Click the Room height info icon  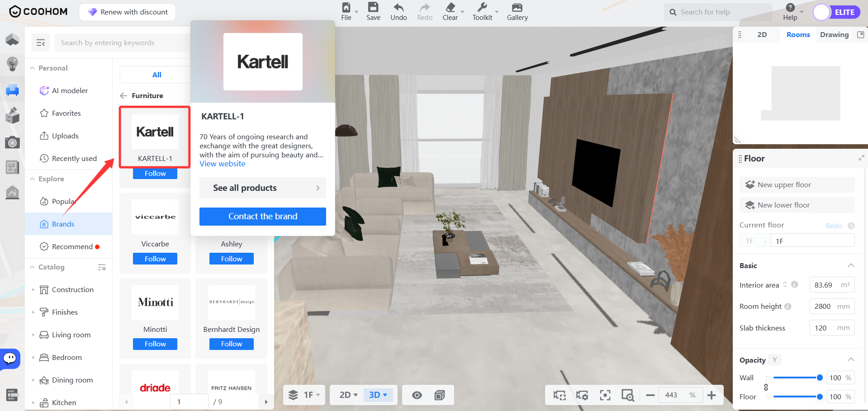click(x=788, y=307)
